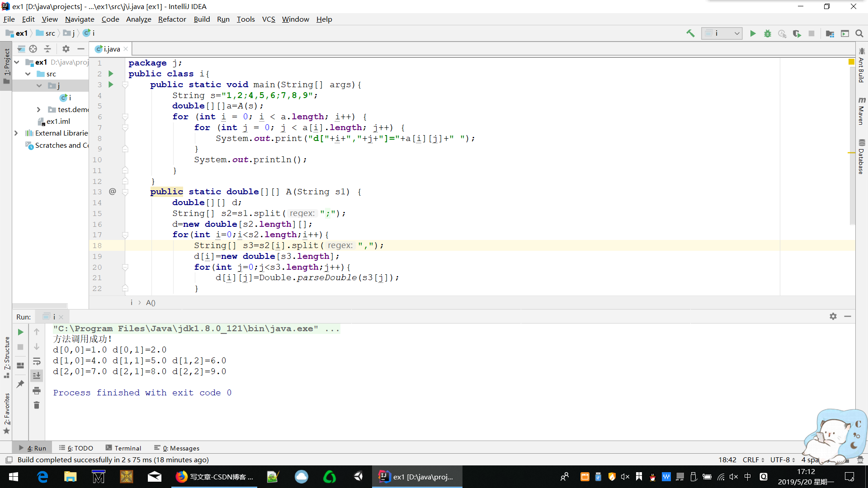Image resolution: width=868 pixels, height=488 pixels.
Task: Switch to Terminal tool tab
Action: tap(123, 448)
